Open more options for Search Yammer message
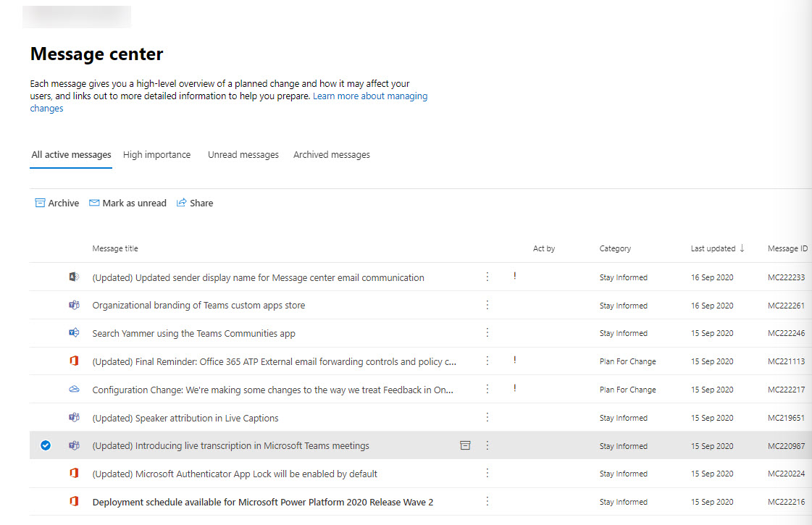This screenshot has width=812, height=525. (487, 332)
